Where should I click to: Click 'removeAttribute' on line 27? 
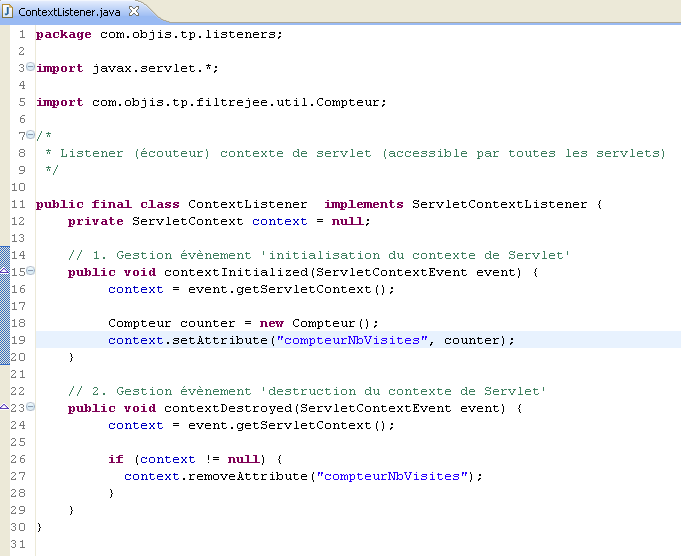248,476
